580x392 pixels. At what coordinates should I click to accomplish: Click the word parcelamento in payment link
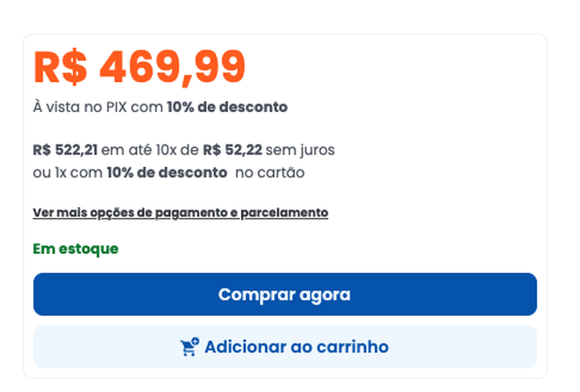pyautogui.click(x=284, y=212)
